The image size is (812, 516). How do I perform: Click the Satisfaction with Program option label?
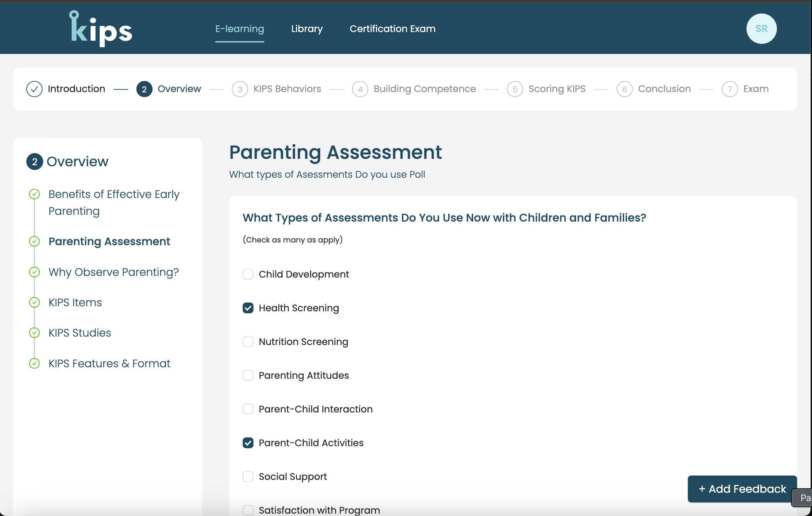pyautogui.click(x=319, y=510)
